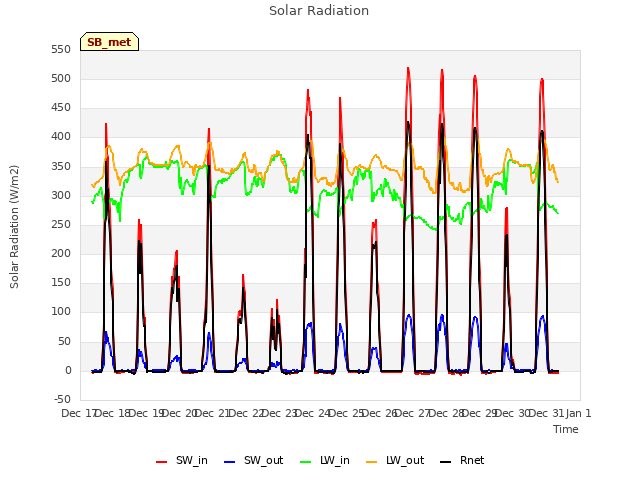Click the 350 y-axis tick label
This screenshot has width=640, height=480.
pos(61,167)
